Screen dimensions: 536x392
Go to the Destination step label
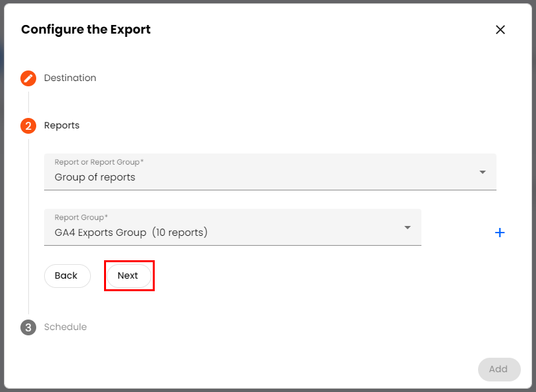pos(70,78)
